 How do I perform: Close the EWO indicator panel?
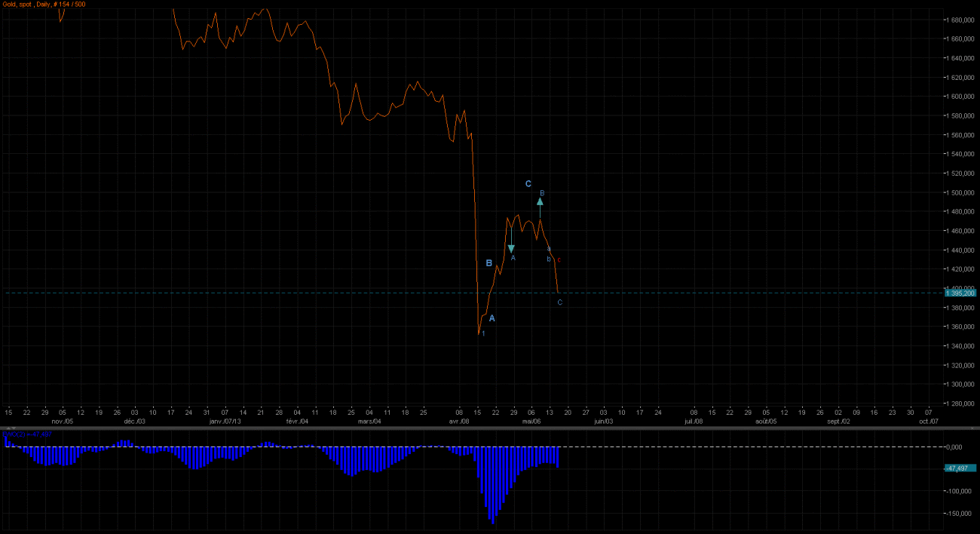pyautogui.click(x=973, y=428)
